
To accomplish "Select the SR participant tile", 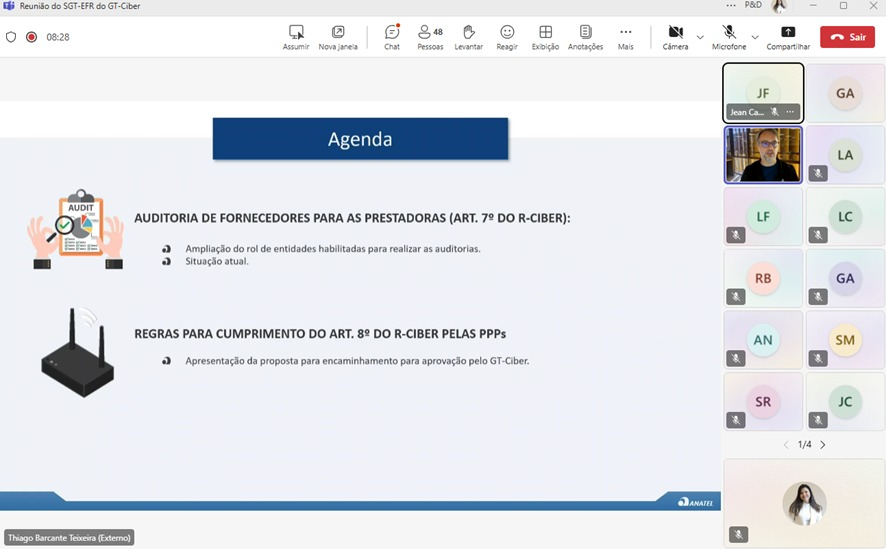I will (x=763, y=401).
